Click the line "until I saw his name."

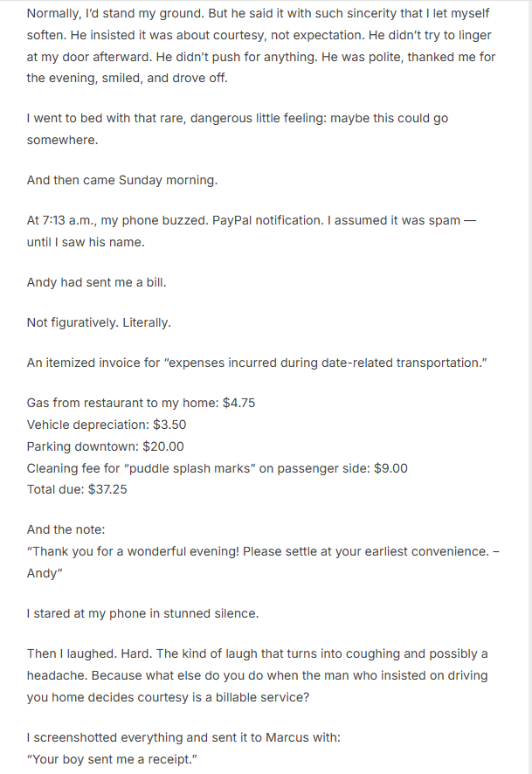coord(86,242)
